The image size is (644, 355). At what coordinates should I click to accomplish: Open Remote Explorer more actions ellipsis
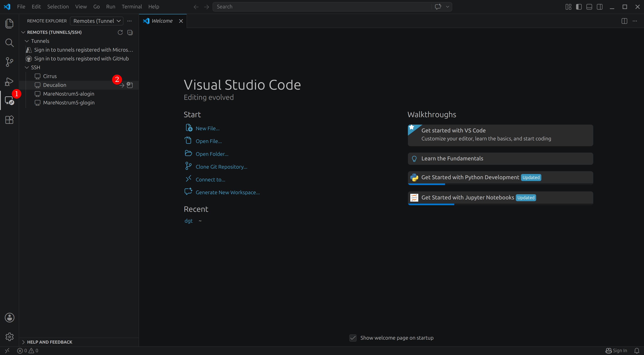coord(129,21)
